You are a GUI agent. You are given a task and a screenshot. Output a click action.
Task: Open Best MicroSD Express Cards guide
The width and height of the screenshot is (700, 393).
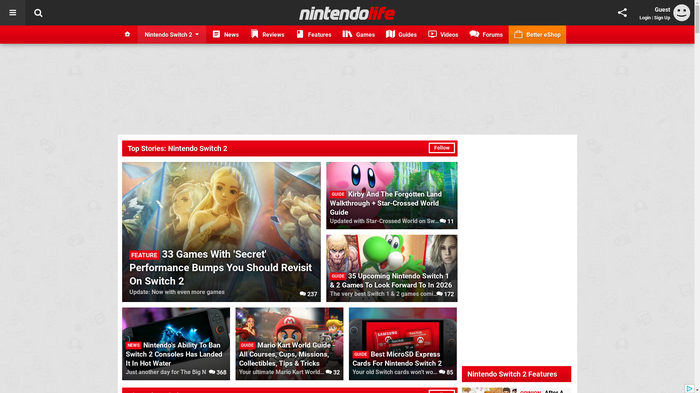pos(397,359)
